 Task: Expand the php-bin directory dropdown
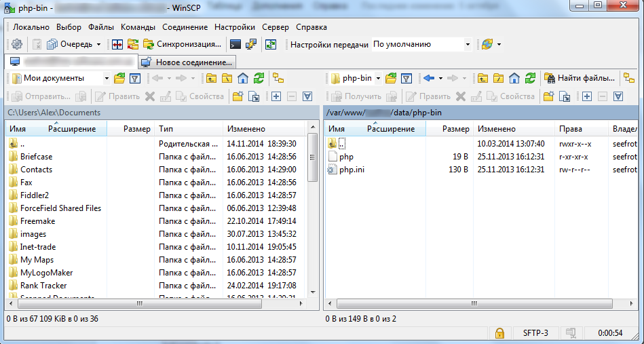coord(378,78)
